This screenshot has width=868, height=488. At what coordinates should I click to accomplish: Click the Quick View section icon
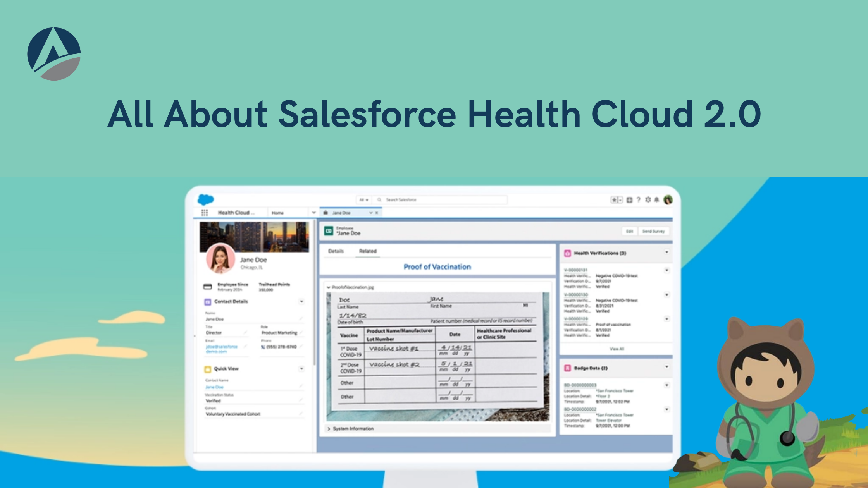208,369
